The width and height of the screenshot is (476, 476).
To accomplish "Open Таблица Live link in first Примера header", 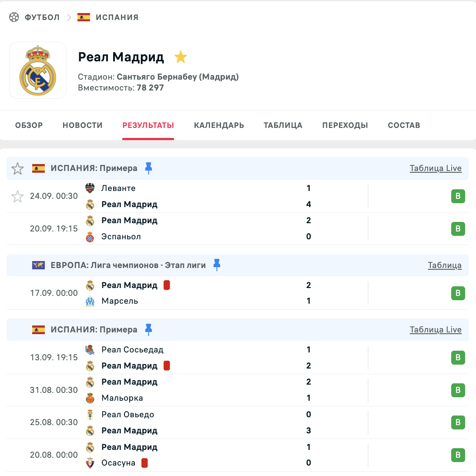I will (436, 168).
